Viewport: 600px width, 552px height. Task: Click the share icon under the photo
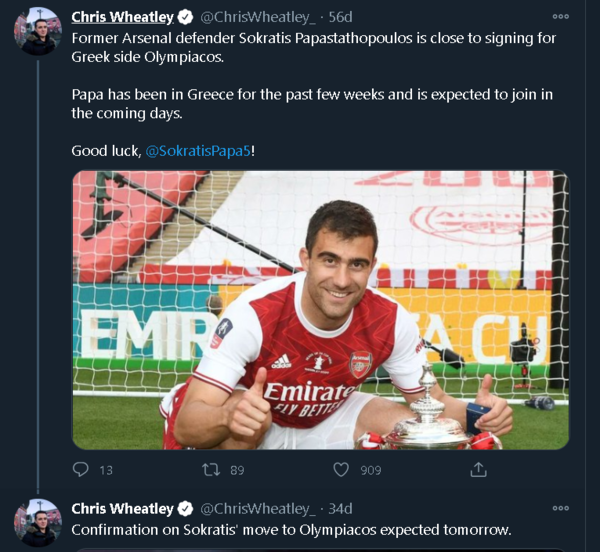(479, 469)
